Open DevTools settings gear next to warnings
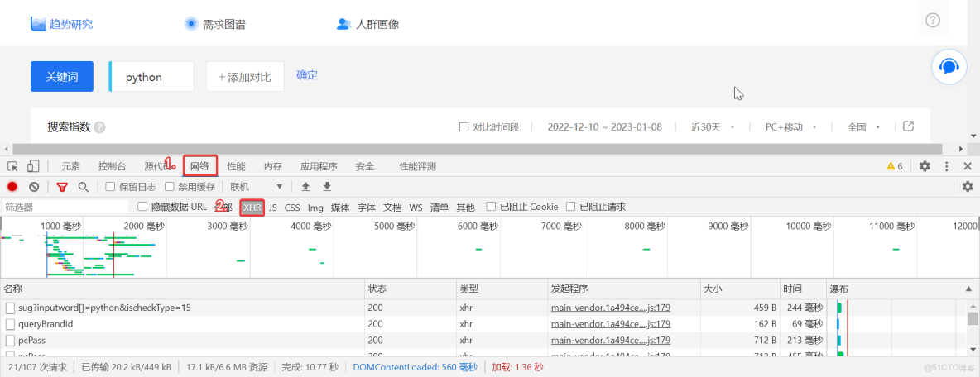Screen dimensions: 980x377 (925, 166)
